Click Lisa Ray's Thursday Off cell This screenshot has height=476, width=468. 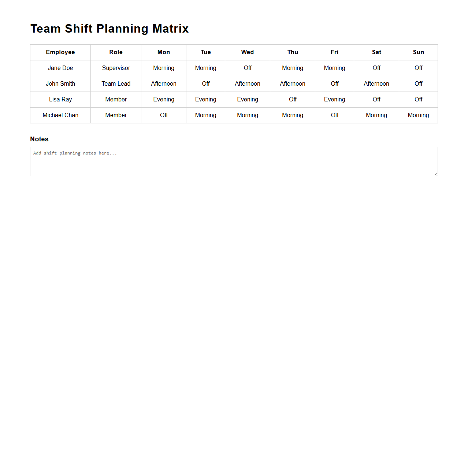pyautogui.click(x=292, y=100)
